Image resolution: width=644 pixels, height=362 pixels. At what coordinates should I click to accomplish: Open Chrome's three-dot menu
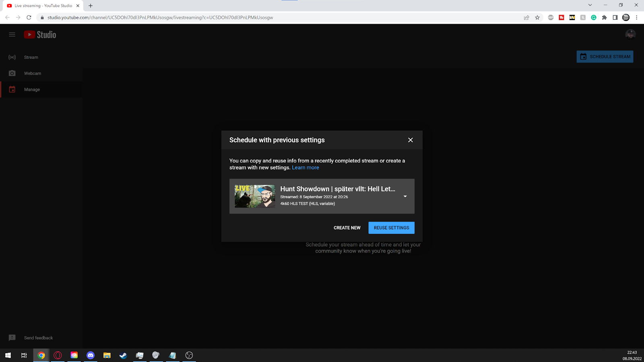tap(637, 17)
